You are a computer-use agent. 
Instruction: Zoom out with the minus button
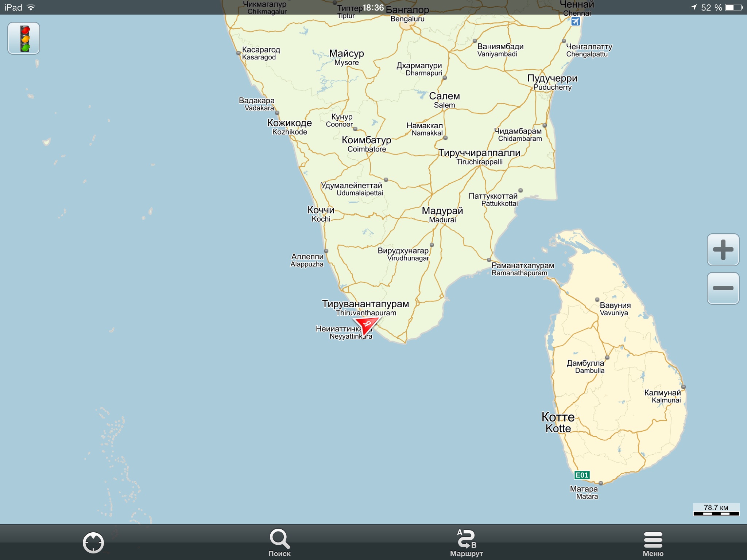pyautogui.click(x=723, y=288)
